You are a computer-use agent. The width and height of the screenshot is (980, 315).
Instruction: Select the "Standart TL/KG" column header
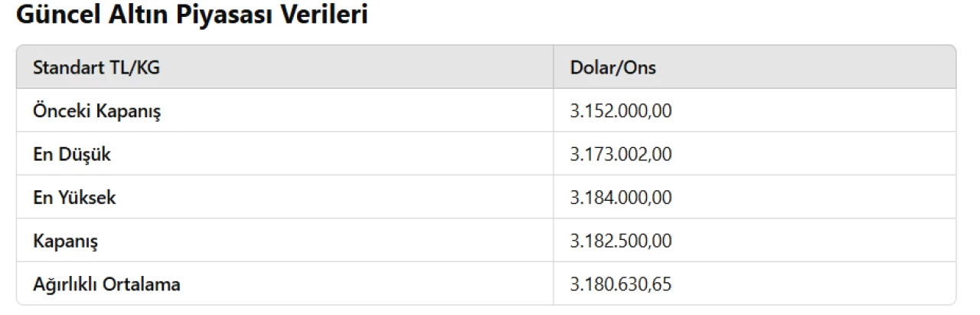(96, 67)
